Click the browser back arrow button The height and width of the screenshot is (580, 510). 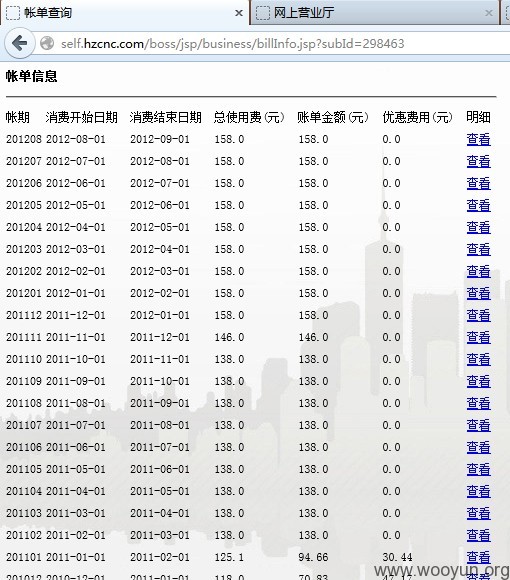(x=20, y=44)
